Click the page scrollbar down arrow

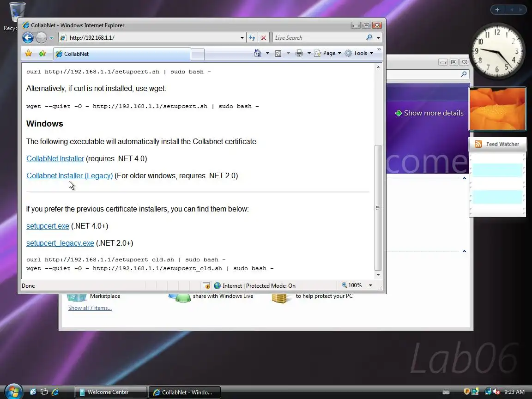point(378,275)
